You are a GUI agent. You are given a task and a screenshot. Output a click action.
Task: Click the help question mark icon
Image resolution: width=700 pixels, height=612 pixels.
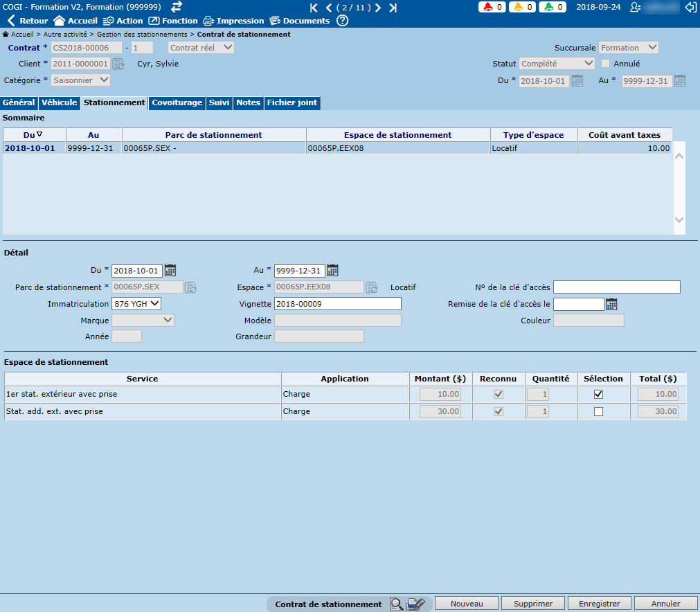pos(342,21)
